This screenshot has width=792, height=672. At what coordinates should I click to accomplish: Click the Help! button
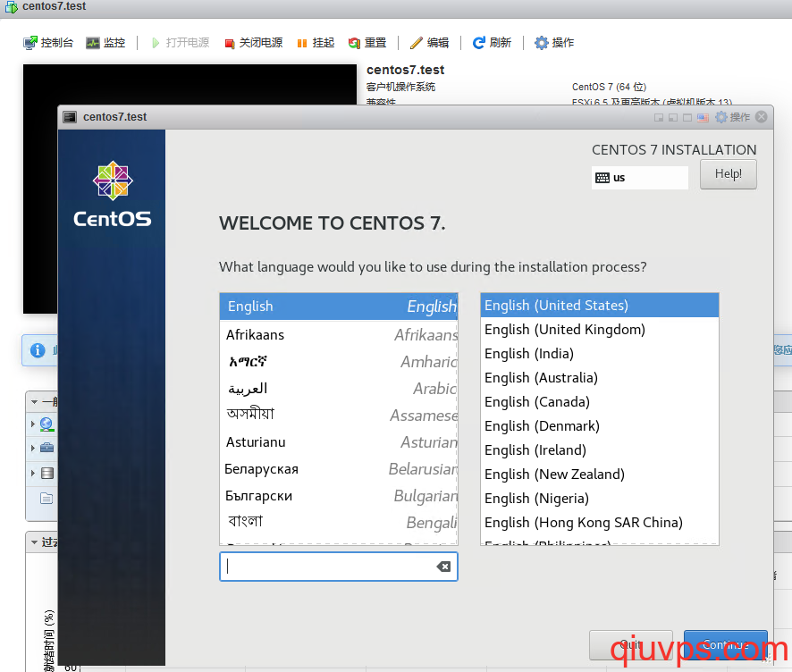click(729, 174)
